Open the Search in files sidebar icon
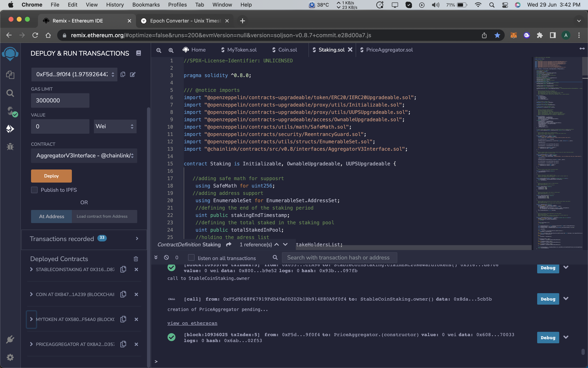This screenshot has width=588, height=368. coord(10,93)
